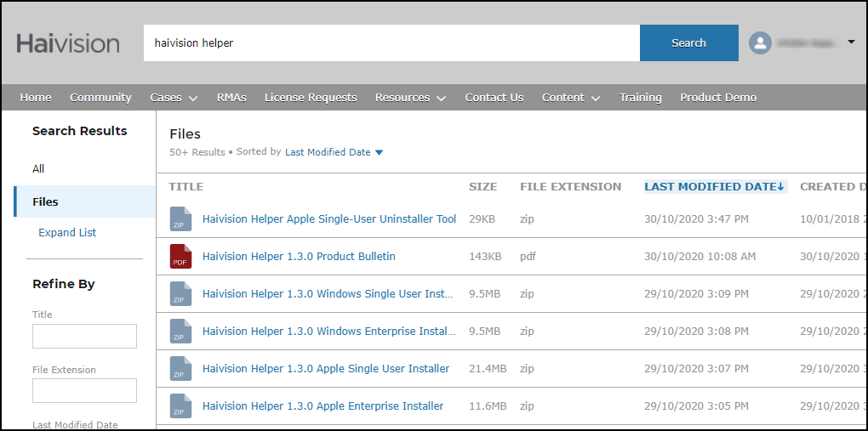This screenshot has width=868, height=431.
Task: Click Expand List in sidebar
Action: pyautogui.click(x=67, y=233)
